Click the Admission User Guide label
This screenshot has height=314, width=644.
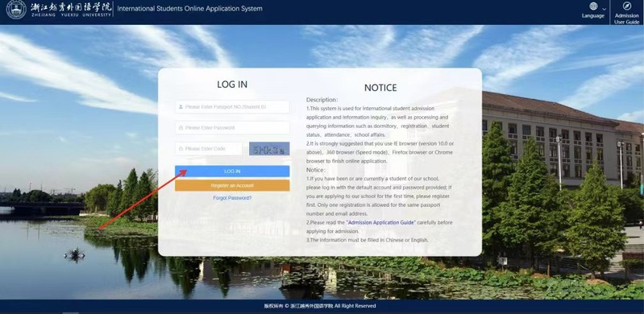click(x=627, y=19)
